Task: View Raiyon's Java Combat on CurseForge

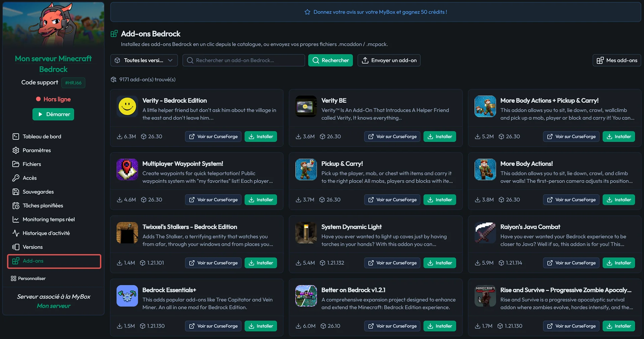Action: (571, 263)
